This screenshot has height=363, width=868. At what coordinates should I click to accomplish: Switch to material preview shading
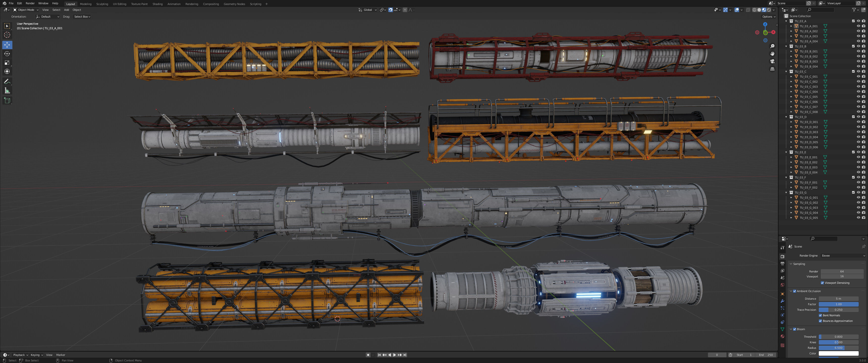(764, 10)
